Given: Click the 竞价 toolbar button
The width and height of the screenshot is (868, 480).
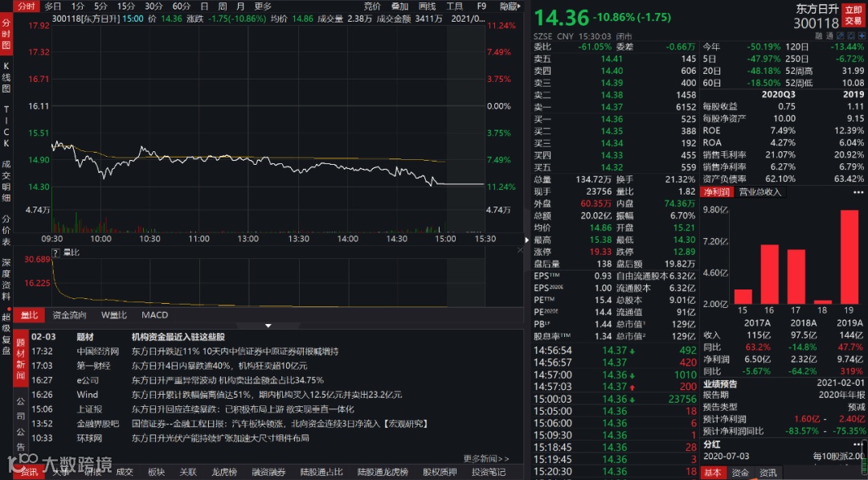Looking at the screenshot, I should coord(372,6).
